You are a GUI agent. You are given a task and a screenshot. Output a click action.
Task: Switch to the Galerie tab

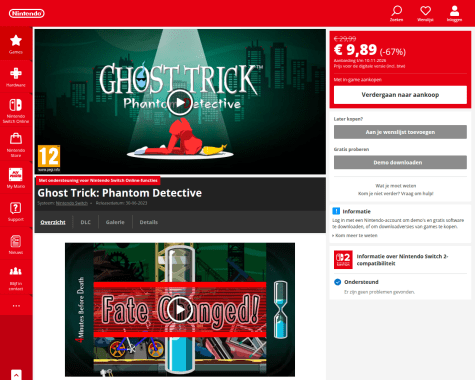click(x=115, y=222)
